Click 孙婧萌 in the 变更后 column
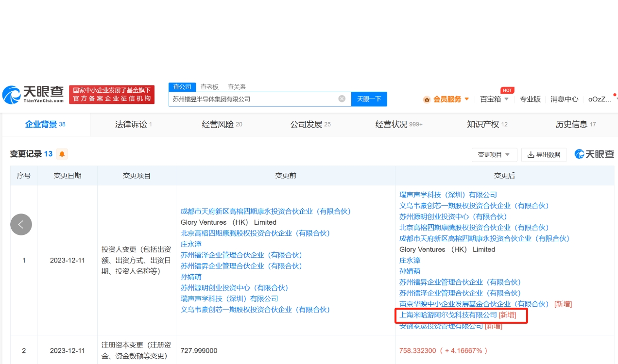The height and width of the screenshot is (364, 618). tap(410, 271)
